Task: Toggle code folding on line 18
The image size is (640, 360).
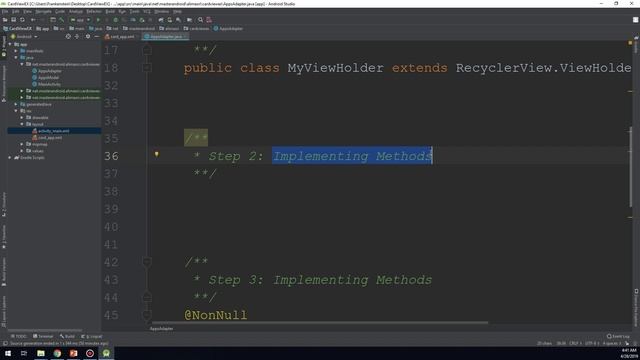Action: (147, 68)
